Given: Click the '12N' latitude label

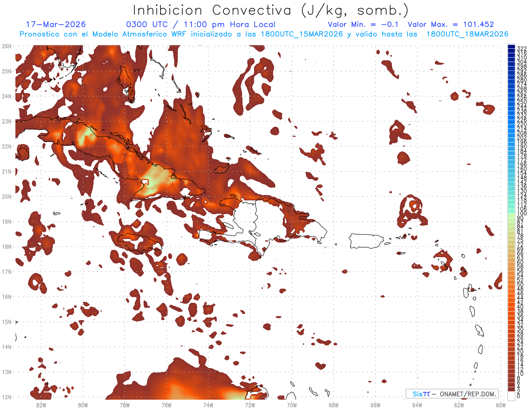Looking at the screenshot, I should coord(6,397).
